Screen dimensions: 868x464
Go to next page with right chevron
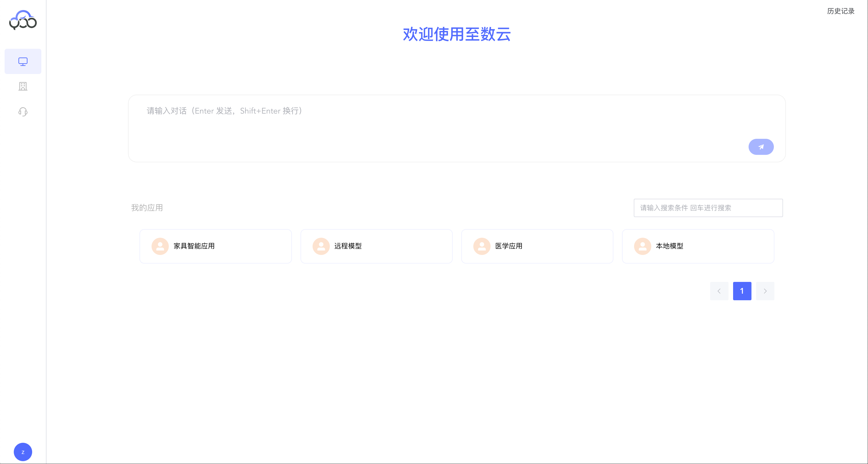pyautogui.click(x=765, y=291)
